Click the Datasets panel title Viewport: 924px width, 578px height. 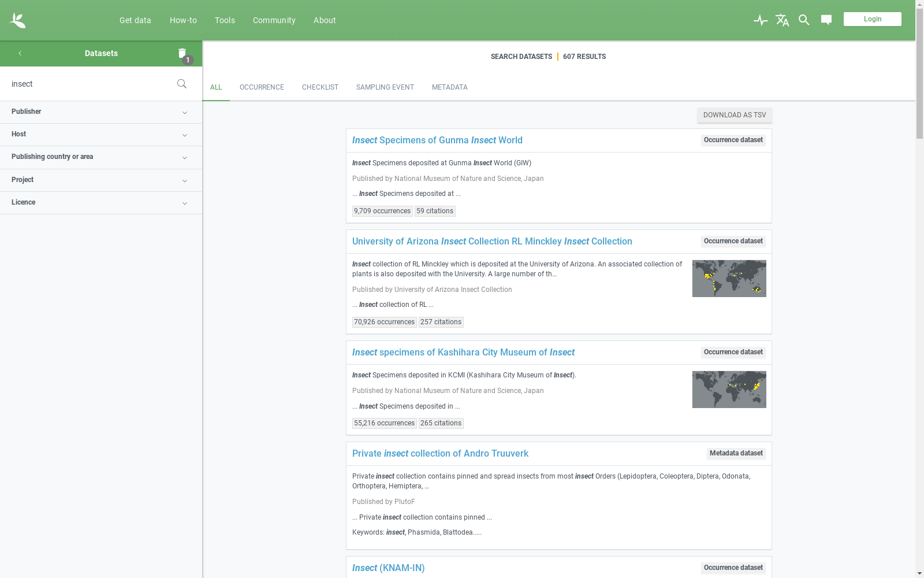click(x=101, y=53)
